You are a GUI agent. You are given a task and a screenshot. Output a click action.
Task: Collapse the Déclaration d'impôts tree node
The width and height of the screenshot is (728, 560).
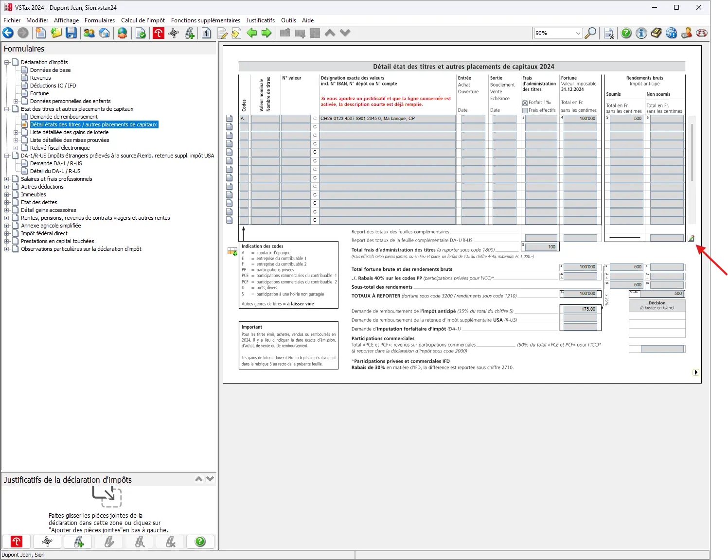point(7,62)
